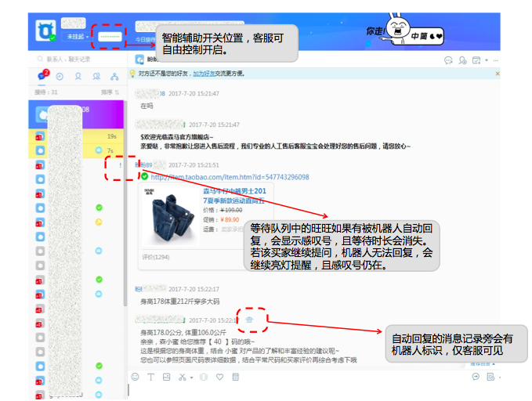This screenshot has width=532, height=401.
Task: Expand the screenshot options arrow
Action: [x=192, y=378]
